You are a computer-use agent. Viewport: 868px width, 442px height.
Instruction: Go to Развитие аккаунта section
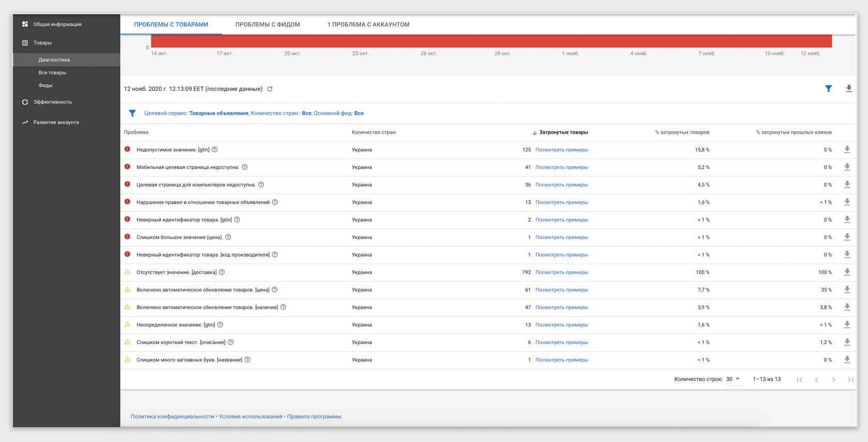tap(56, 122)
